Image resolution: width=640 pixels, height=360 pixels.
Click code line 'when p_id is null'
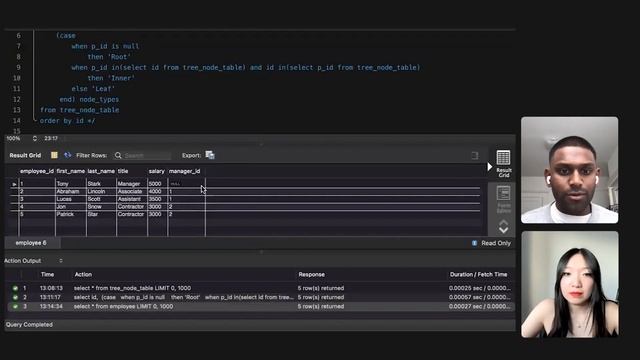(105, 46)
